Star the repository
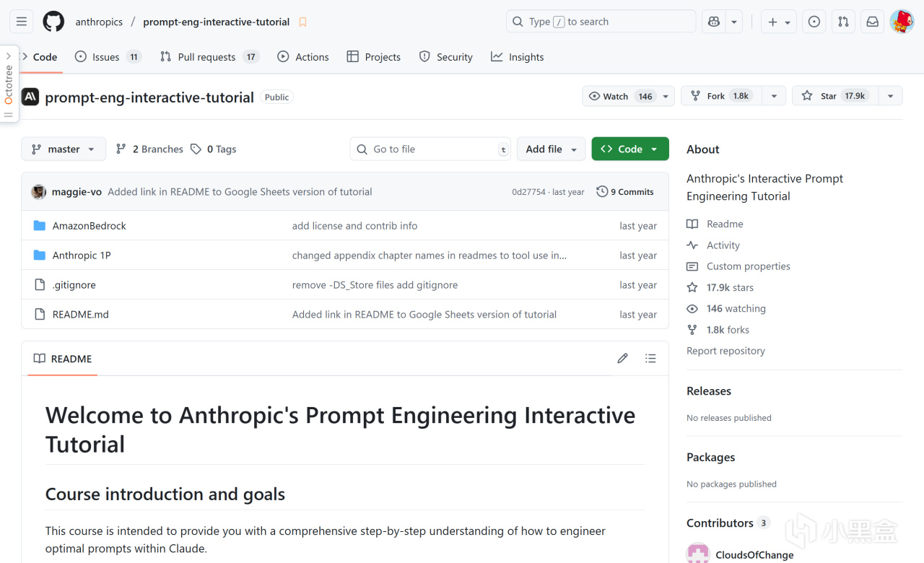The width and height of the screenshot is (924, 563). tap(834, 96)
